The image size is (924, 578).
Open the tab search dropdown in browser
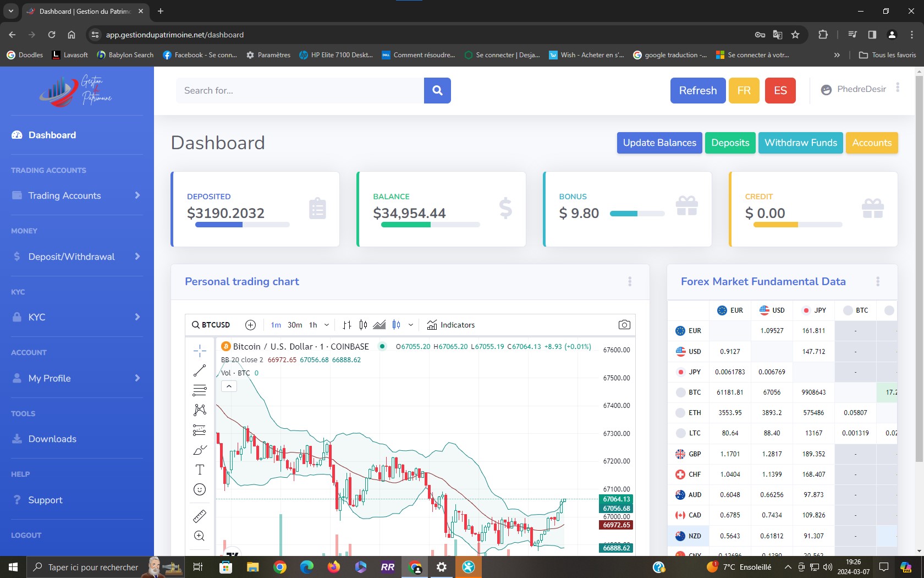pyautogui.click(x=10, y=11)
